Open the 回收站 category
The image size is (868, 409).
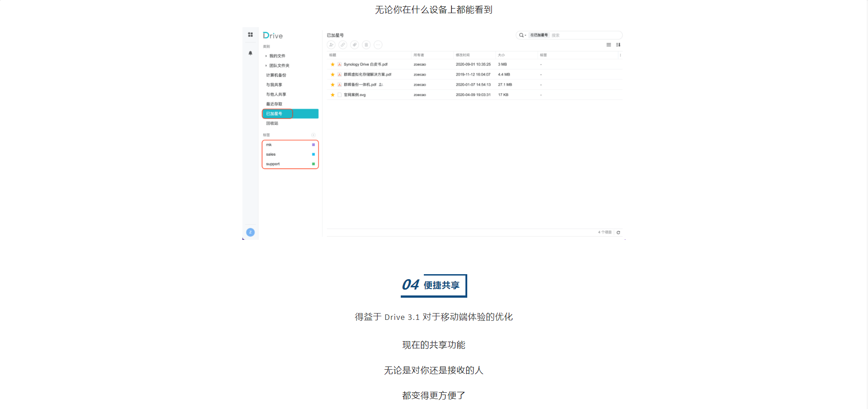(272, 124)
